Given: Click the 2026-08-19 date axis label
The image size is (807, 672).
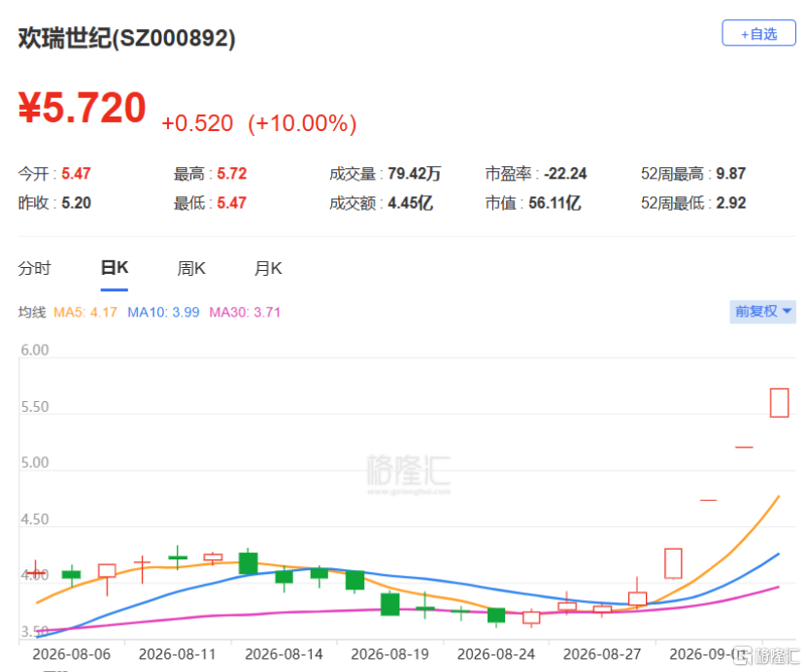Looking at the screenshot, I should [389, 654].
